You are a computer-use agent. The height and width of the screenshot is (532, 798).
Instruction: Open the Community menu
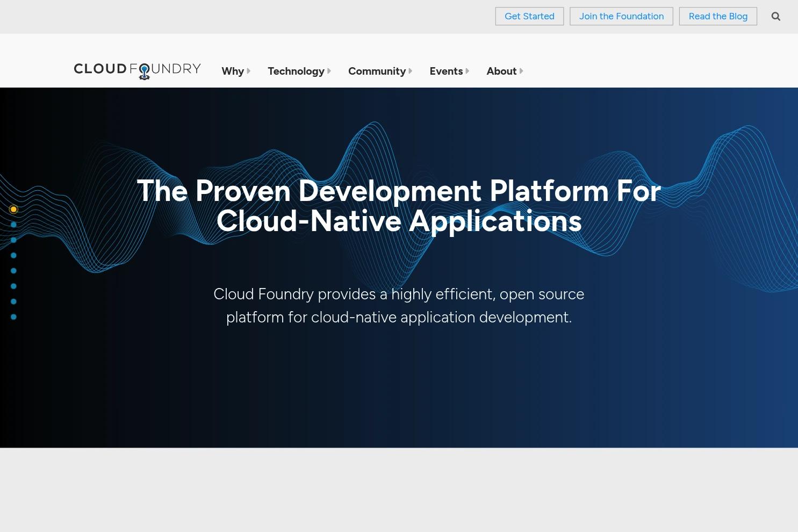(x=377, y=71)
